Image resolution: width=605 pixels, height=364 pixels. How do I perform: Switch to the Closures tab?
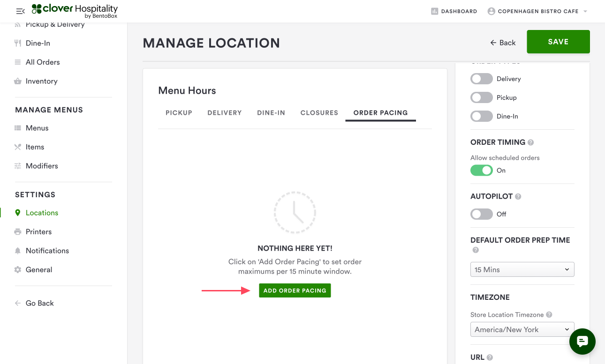(319, 113)
